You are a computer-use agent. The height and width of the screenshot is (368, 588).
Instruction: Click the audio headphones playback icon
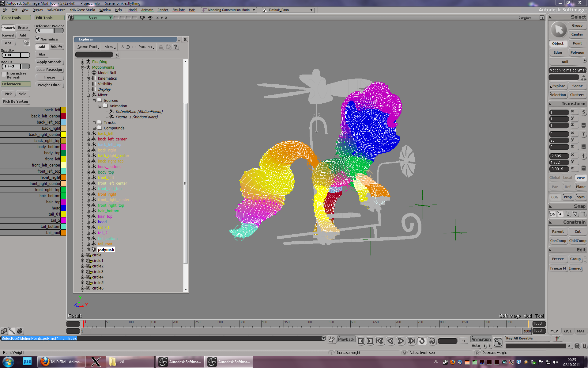click(x=432, y=341)
